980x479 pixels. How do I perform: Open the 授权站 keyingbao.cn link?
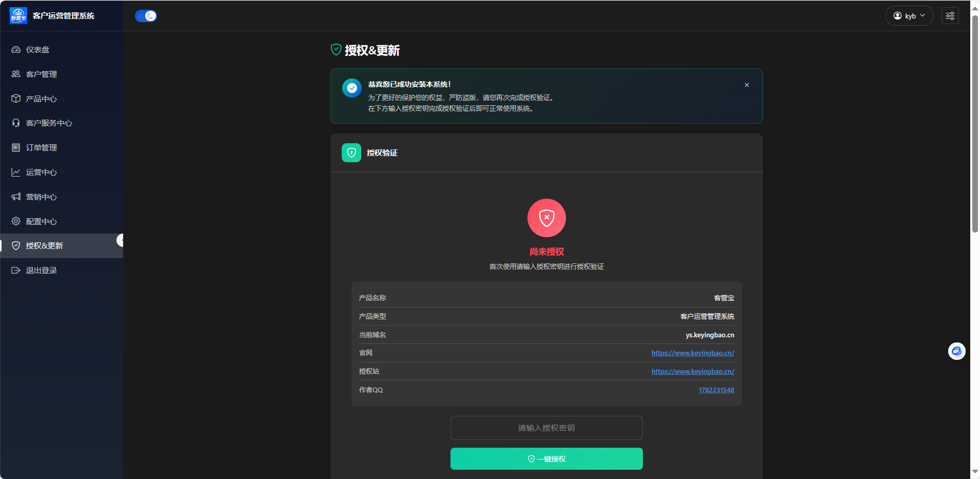(x=693, y=371)
